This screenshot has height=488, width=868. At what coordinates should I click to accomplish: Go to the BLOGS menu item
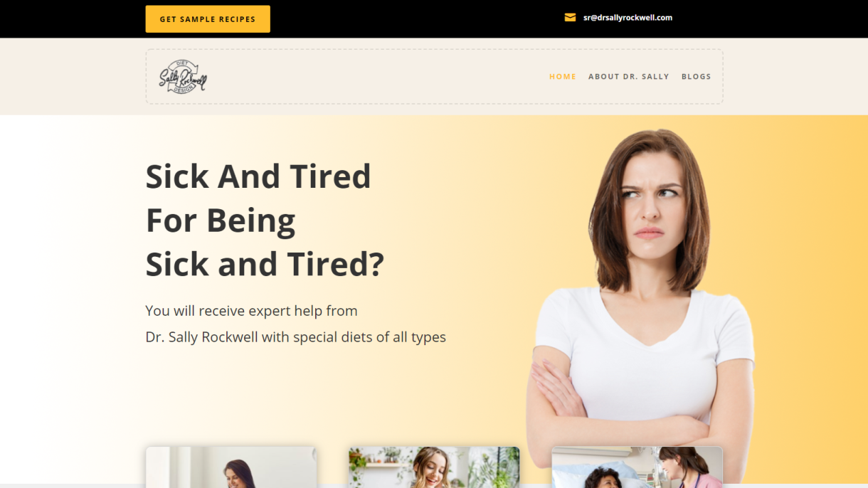697,77
